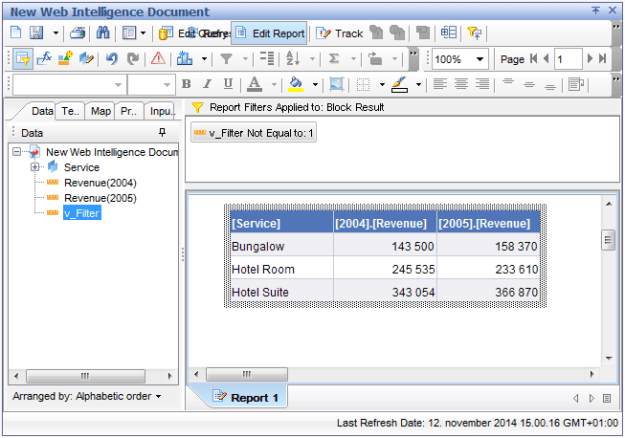625x438 pixels.
Task: Click the Print icon
Action: pos(78,33)
